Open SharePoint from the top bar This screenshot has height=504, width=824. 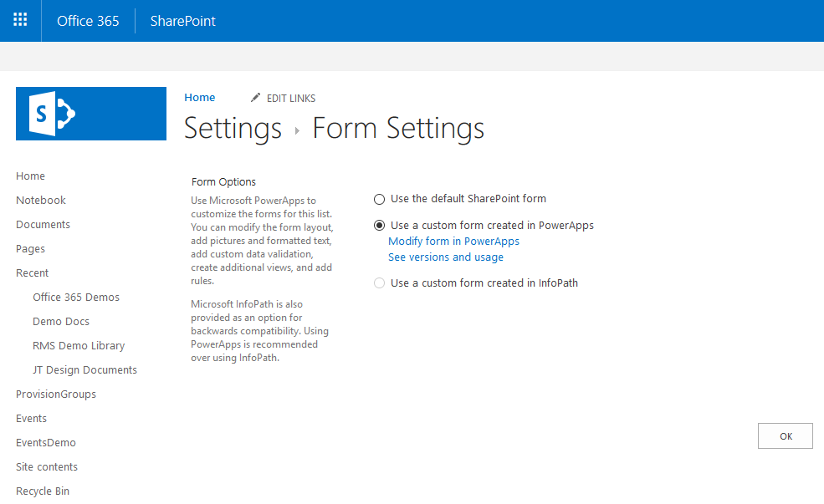point(183,21)
